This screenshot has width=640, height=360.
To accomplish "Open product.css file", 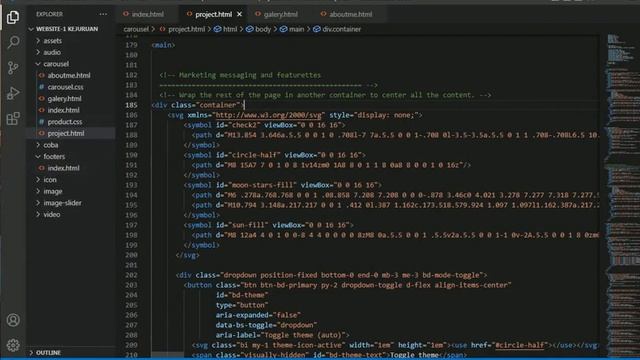I will (64, 122).
